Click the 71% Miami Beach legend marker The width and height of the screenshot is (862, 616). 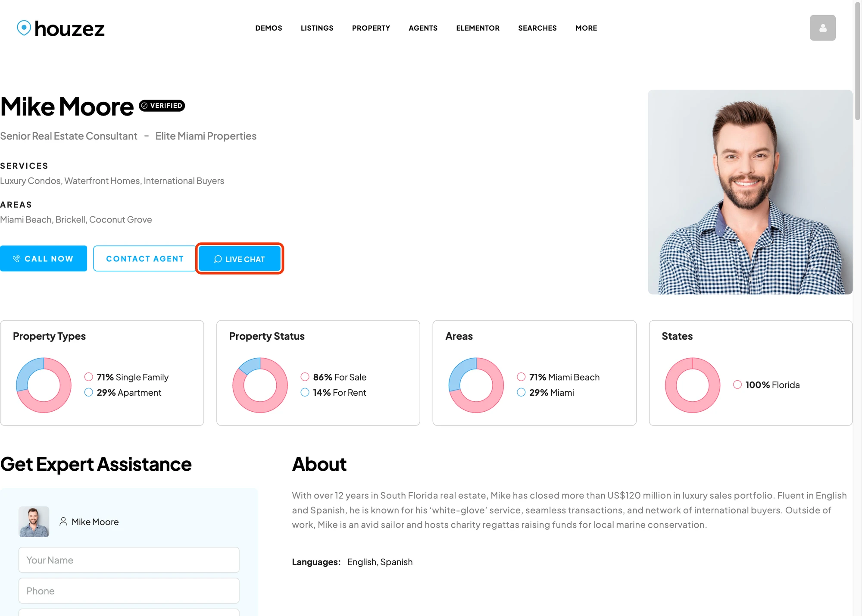[521, 377]
